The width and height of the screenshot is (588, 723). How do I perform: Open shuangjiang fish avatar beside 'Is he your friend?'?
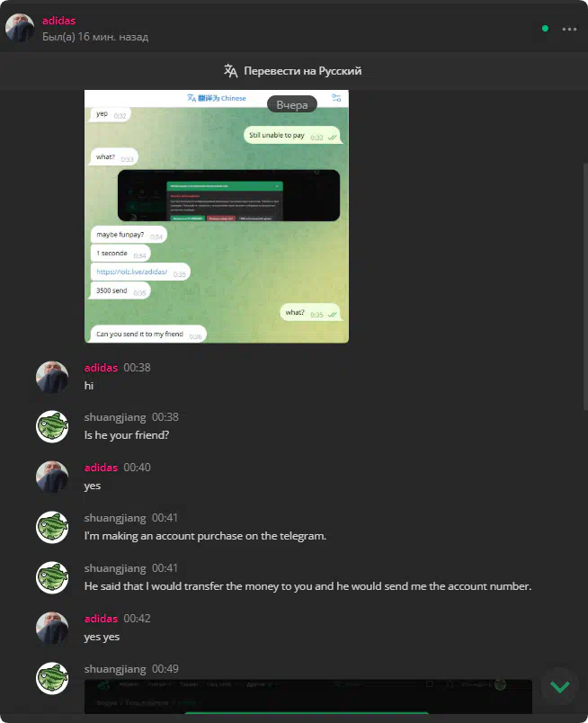click(52, 426)
